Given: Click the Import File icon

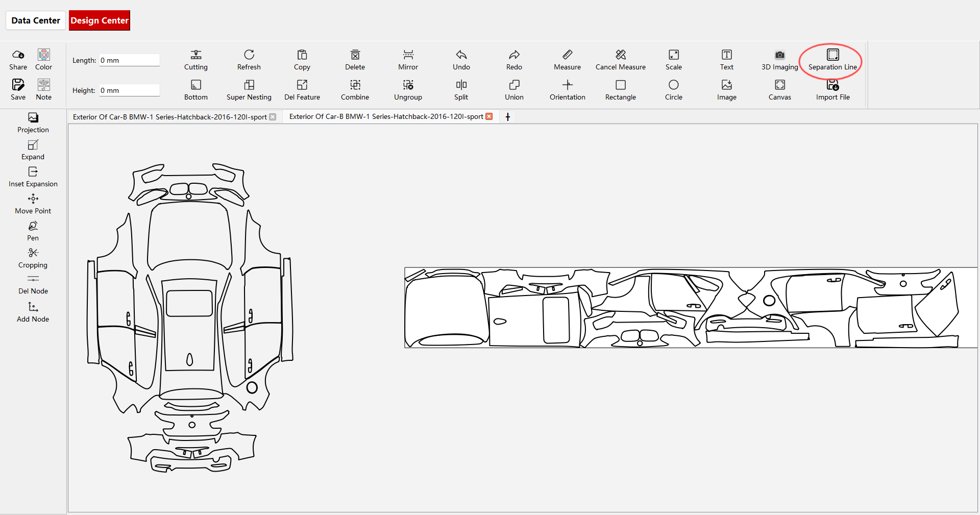Looking at the screenshot, I should click(x=832, y=85).
